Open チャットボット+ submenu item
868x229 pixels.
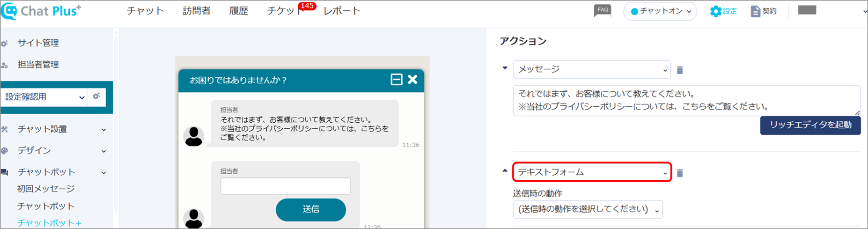coord(50,223)
